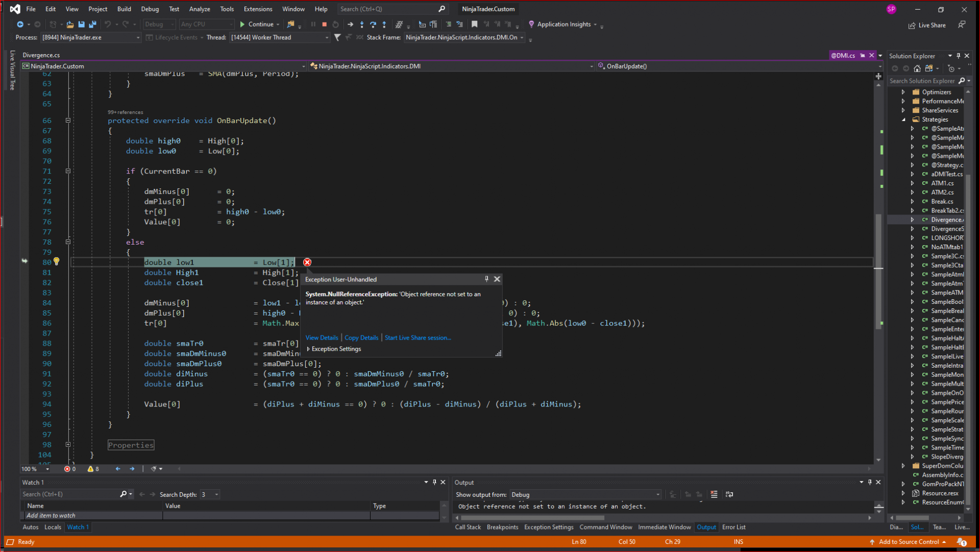980x552 pixels.
Task: Click the Save All toolbar icon
Action: (x=92, y=25)
